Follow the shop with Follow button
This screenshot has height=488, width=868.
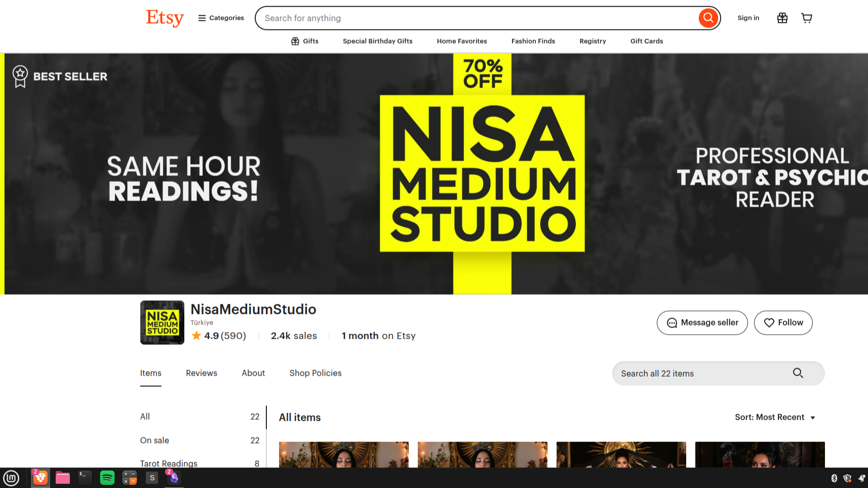(783, 322)
